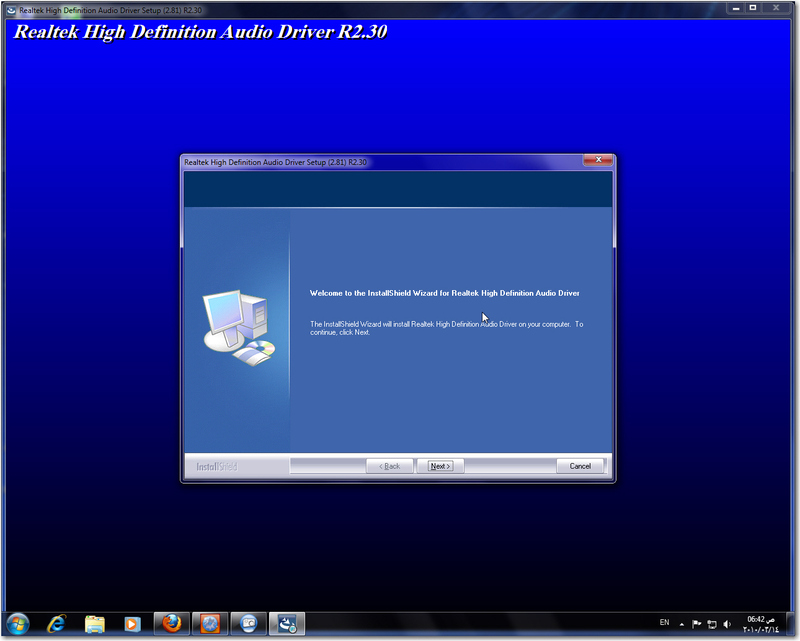Screen dimensions: 800x641
Task: Launch Internet Explorer from the taskbar
Action: pos(56,624)
